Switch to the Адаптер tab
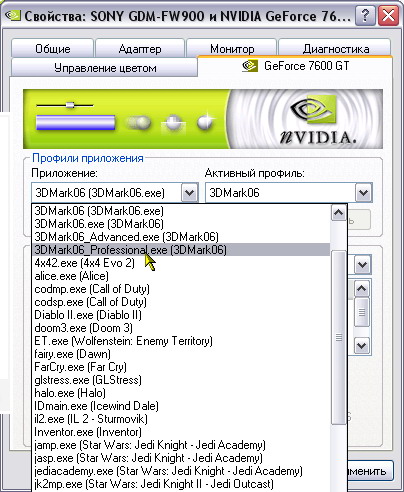The width and height of the screenshot is (404, 492). pos(140,49)
